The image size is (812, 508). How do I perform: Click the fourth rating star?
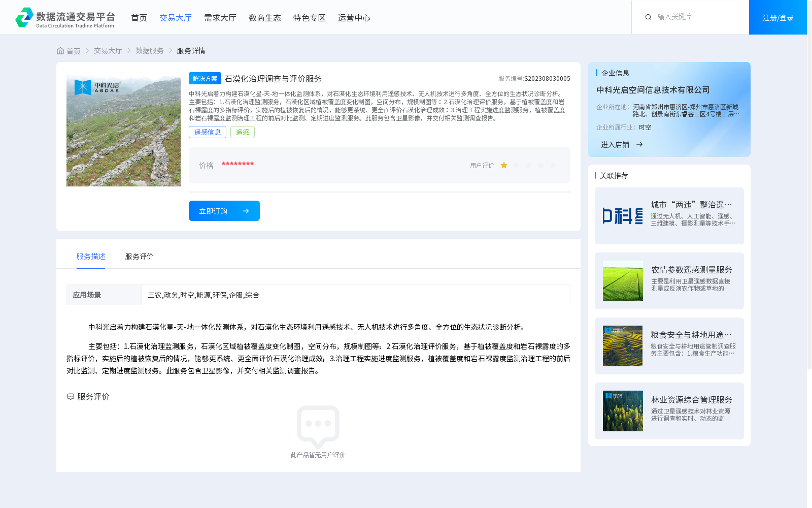(x=540, y=165)
